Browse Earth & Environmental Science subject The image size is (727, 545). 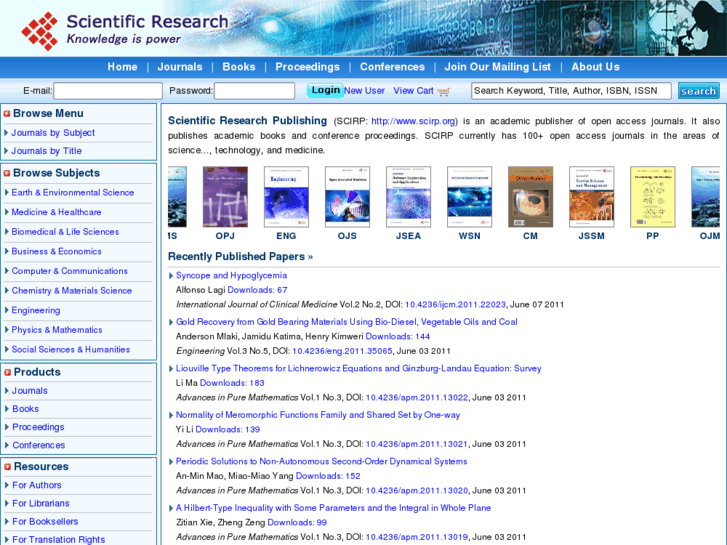[x=73, y=192]
